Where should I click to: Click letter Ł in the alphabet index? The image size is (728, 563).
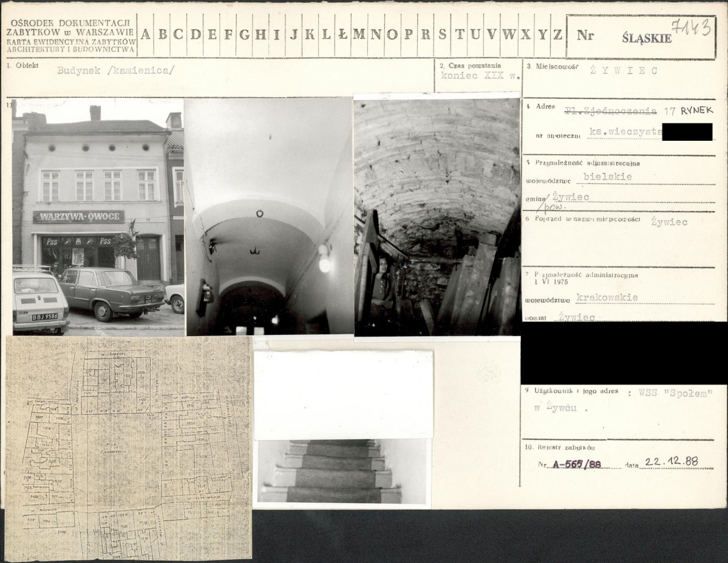342,35
